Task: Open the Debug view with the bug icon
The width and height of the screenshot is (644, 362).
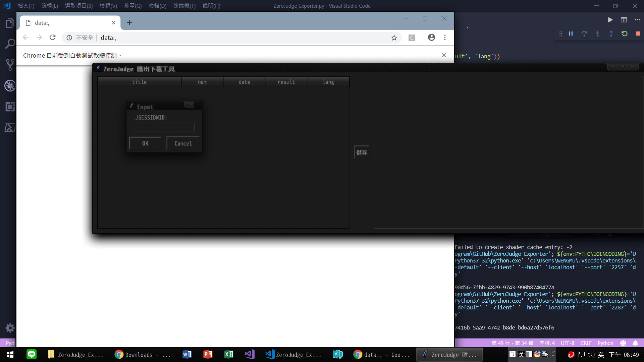Action: 10,86
